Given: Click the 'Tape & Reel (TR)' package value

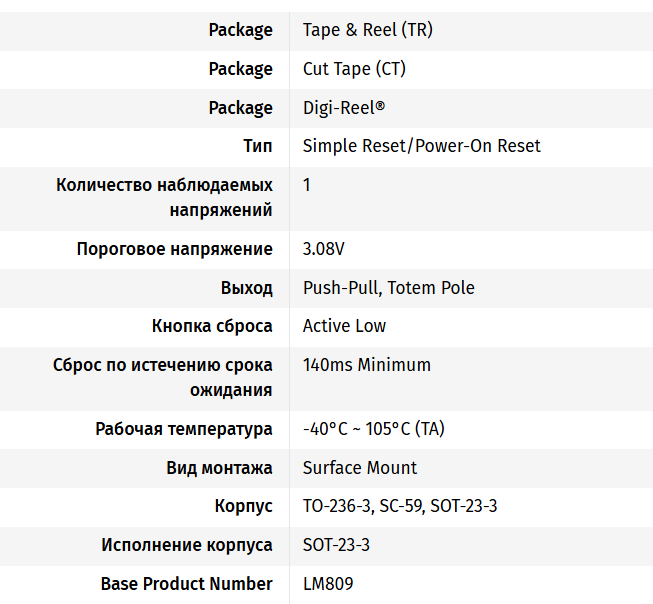Looking at the screenshot, I should 367,30.
